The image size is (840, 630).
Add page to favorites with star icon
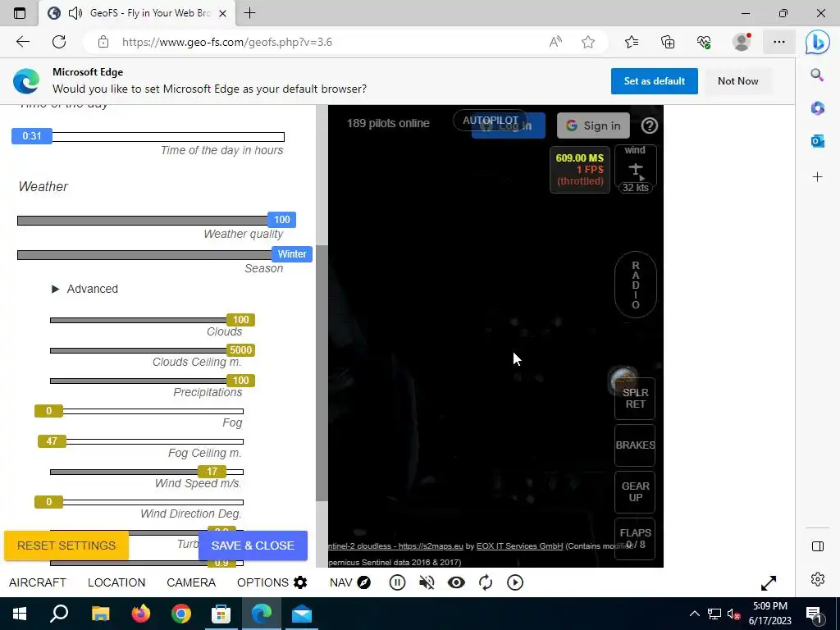(588, 42)
